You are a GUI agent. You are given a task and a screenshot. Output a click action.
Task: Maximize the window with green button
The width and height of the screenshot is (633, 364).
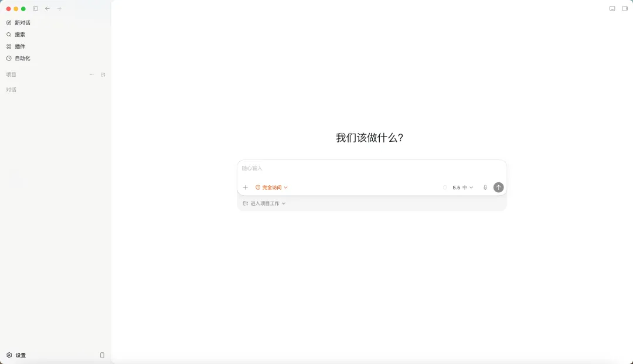(23, 9)
